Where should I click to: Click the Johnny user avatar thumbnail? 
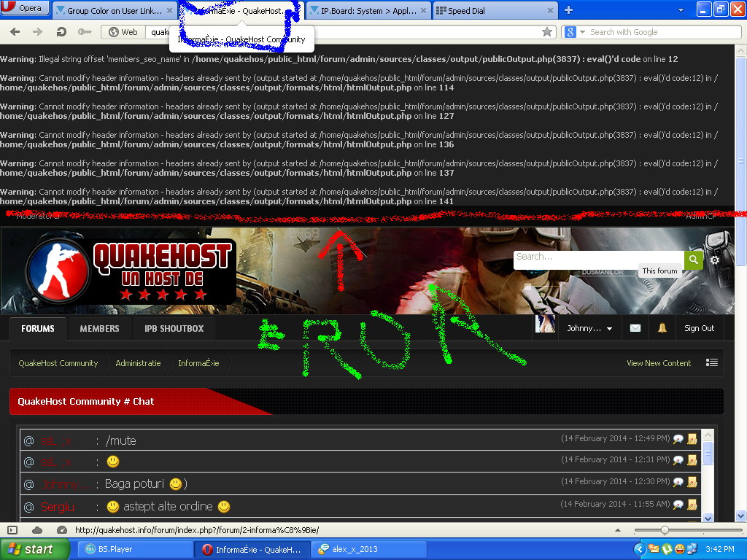(545, 324)
